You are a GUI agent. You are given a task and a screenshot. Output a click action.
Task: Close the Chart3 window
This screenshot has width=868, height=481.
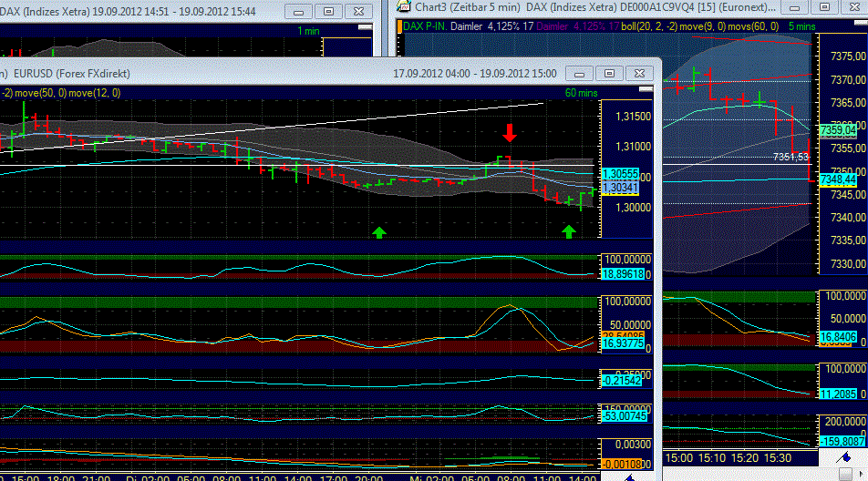(854, 7)
